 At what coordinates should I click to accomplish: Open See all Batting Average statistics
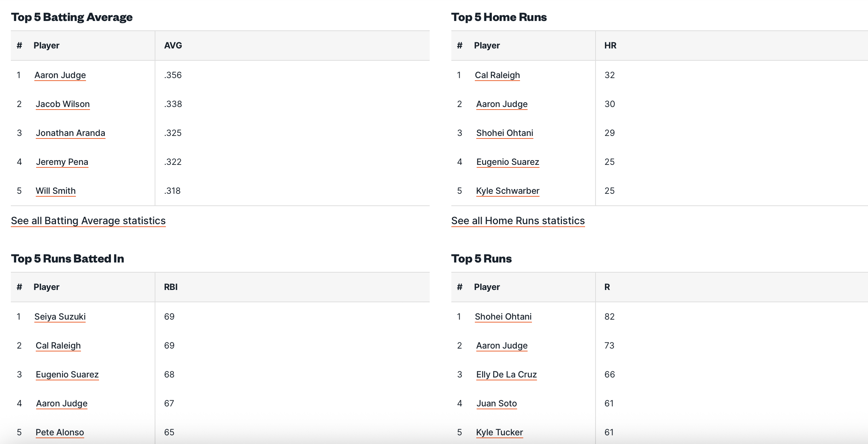click(x=88, y=221)
